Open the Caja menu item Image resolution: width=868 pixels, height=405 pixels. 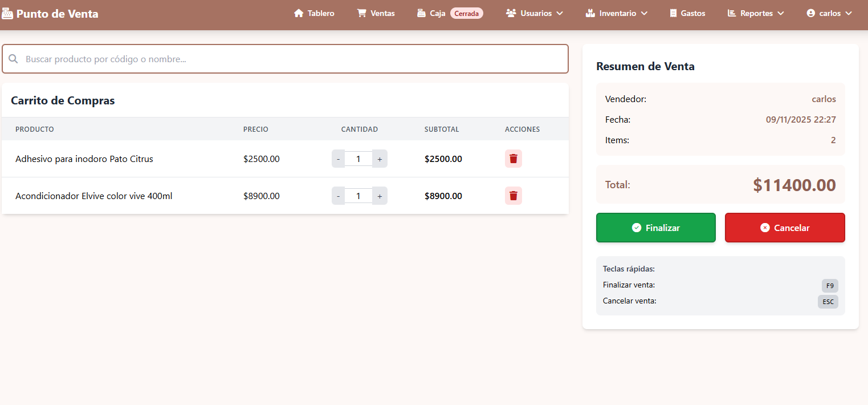431,13
